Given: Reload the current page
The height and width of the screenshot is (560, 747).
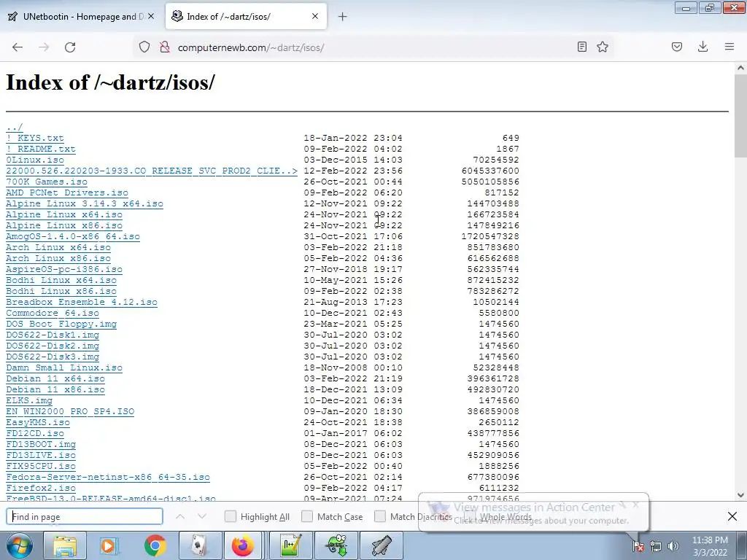Looking at the screenshot, I should 70,47.
